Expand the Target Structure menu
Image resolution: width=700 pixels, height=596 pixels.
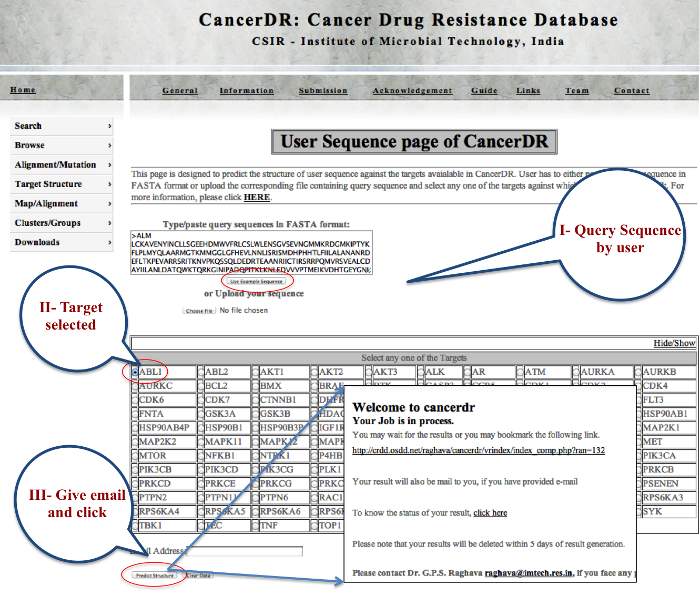(x=61, y=184)
